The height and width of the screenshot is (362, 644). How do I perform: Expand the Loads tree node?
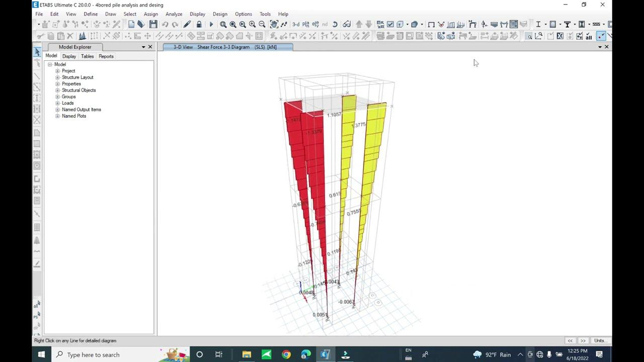point(57,103)
